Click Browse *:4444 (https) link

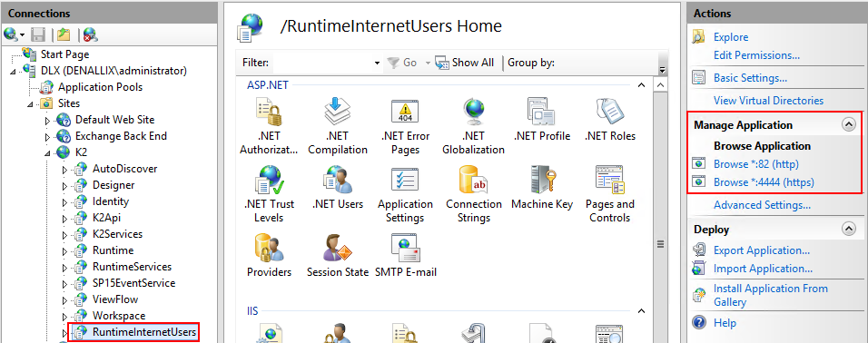click(764, 182)
